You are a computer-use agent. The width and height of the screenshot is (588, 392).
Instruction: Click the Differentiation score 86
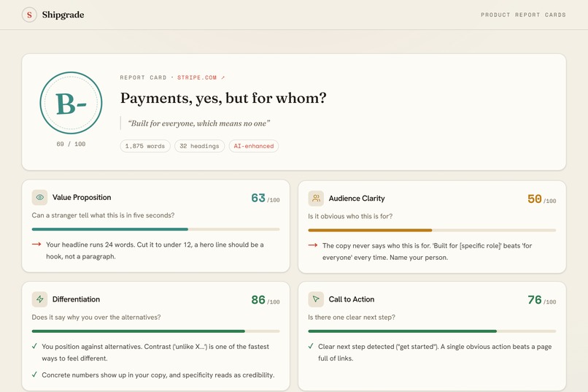(x=258, y=300)
